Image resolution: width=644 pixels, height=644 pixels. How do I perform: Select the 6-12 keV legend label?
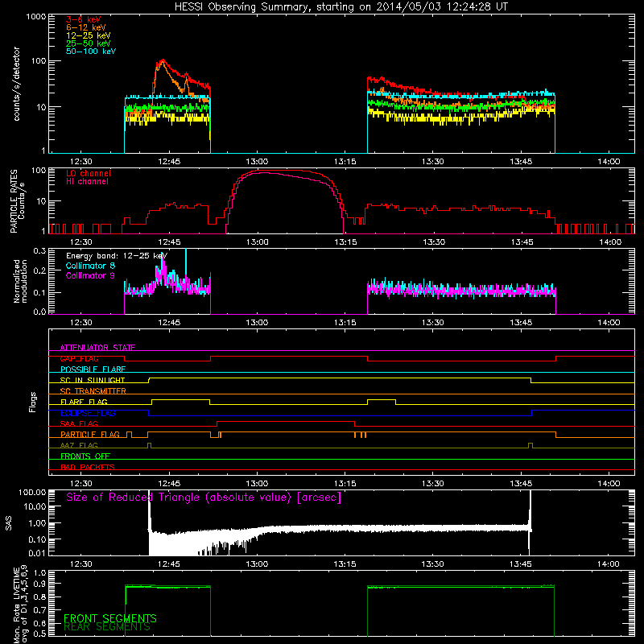(x=86, y=27)
